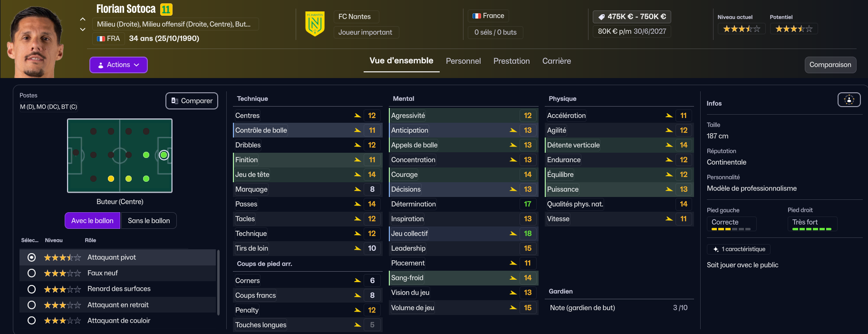Select the Faux neuf role radio button

(32, 273)
